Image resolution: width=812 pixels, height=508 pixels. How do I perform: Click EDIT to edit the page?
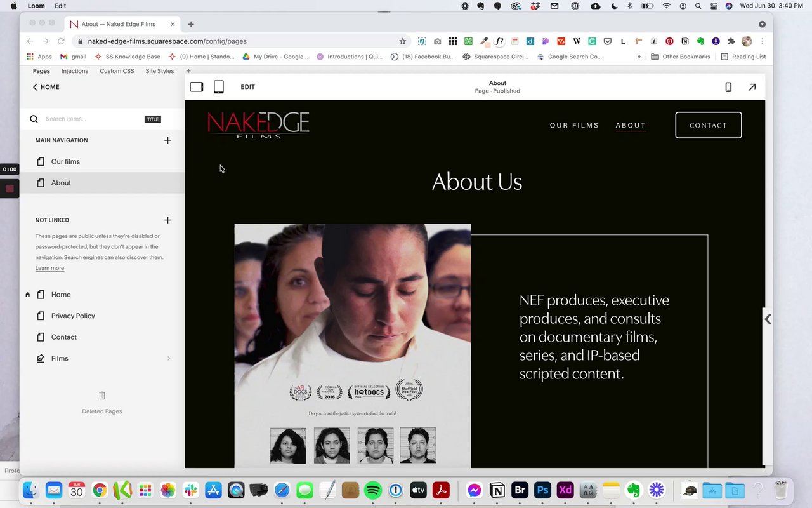pos(248,87)
